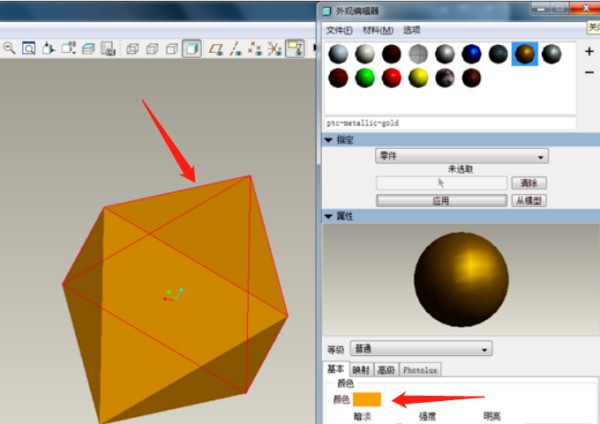Collapse the 属性 section
This screenshot has width=600, height=424.
coord(329,216)
